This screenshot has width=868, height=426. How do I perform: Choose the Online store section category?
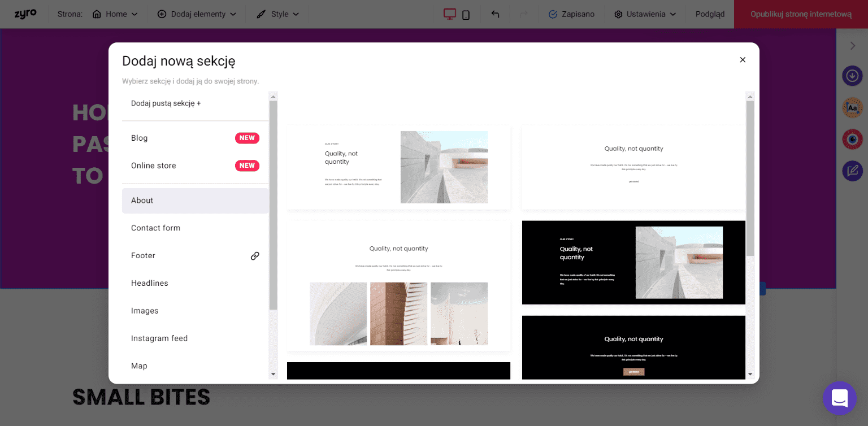click(154, 166)
